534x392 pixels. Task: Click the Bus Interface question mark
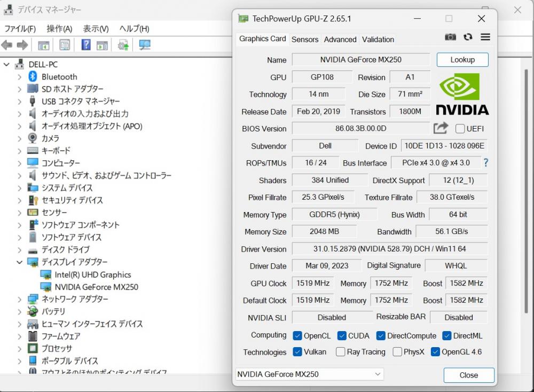(485, 163)
